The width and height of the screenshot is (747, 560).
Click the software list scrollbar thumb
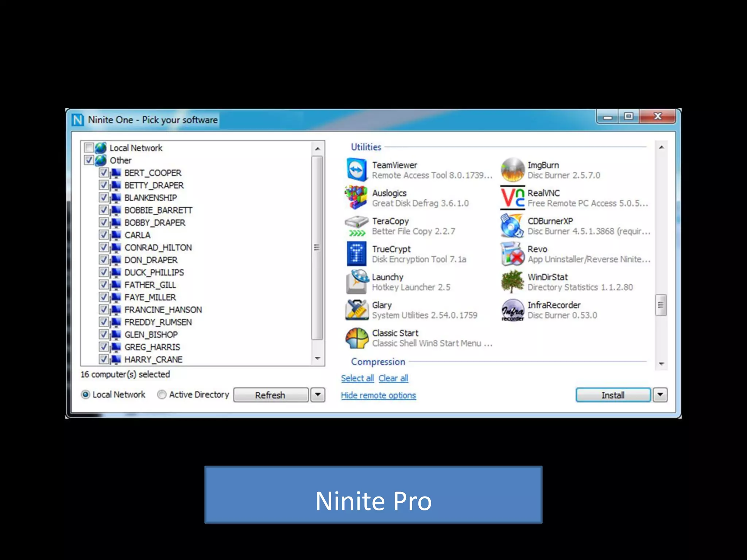click(x=661, y=305)
